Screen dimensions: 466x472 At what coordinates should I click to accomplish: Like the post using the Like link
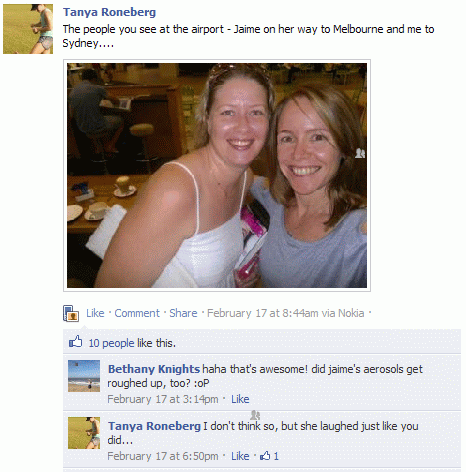[95, 313]
